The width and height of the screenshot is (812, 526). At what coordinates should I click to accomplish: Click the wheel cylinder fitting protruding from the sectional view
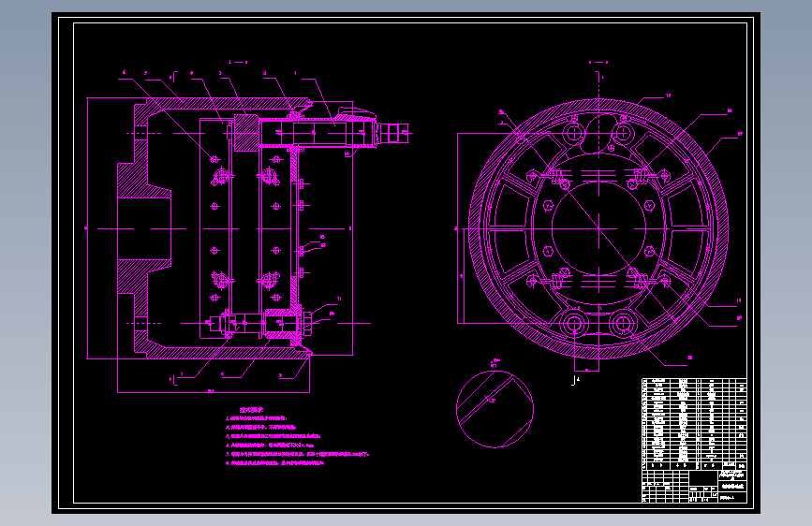pos(395,133)
